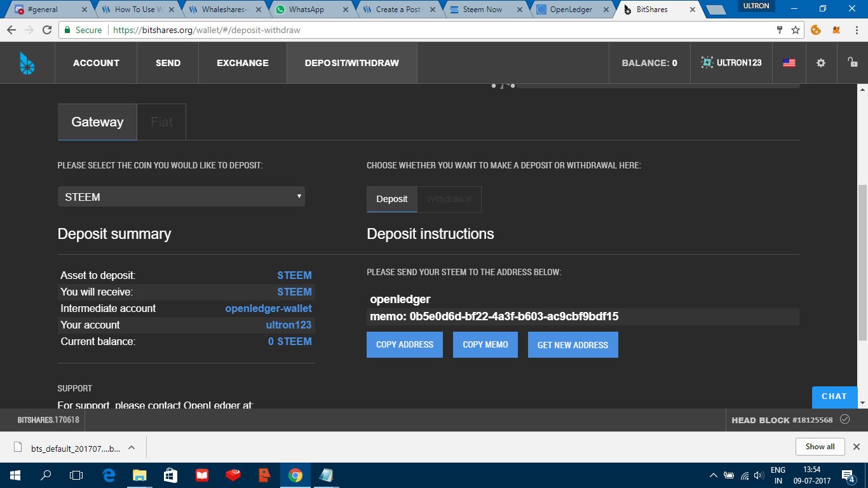Open Windows taskbar search

46,475
